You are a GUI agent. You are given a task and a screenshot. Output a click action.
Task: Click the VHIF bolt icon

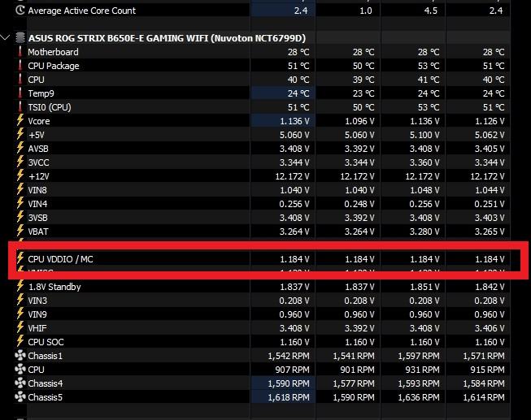(20, 328)
